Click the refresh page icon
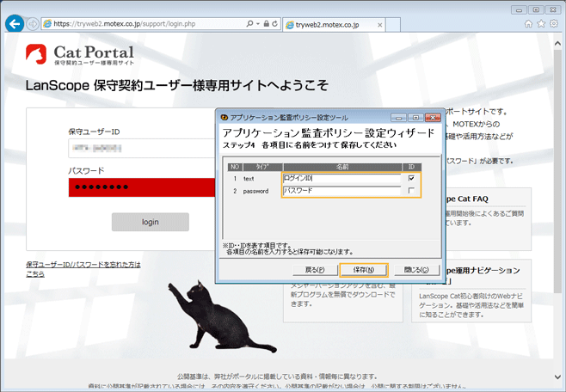566x392 pixels. pyautogui.click(x=275, y=24)
